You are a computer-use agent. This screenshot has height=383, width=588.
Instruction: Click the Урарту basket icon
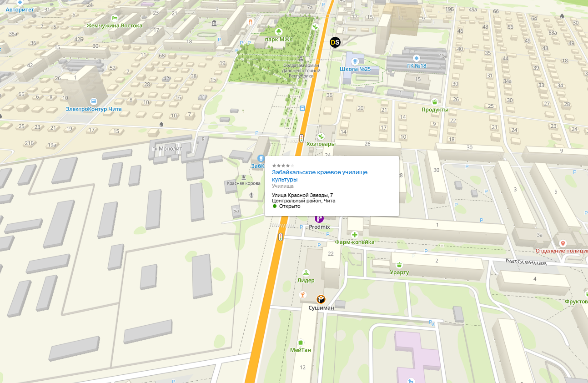(399, 265)
